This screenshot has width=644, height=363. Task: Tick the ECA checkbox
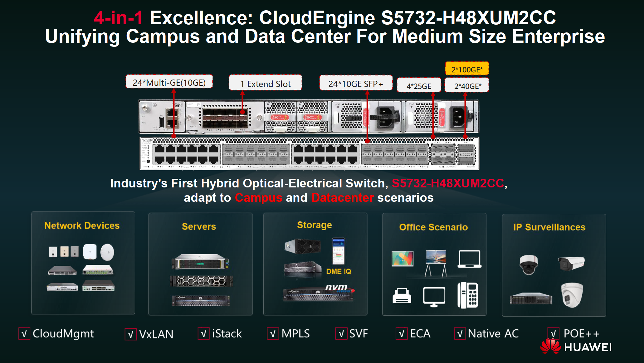[402, 334]
